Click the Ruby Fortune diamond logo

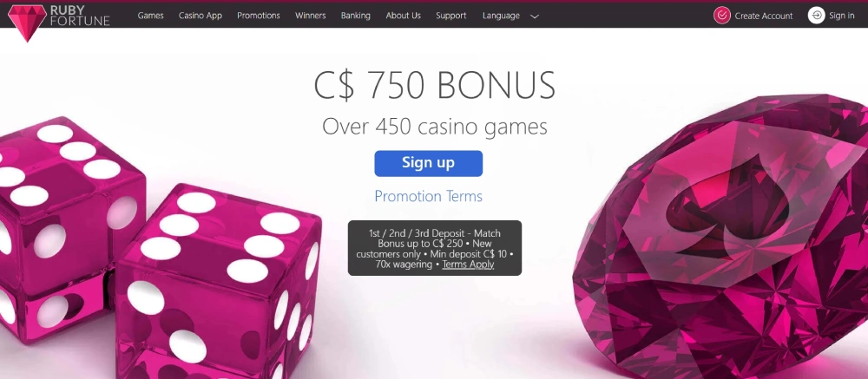(27, 23)
